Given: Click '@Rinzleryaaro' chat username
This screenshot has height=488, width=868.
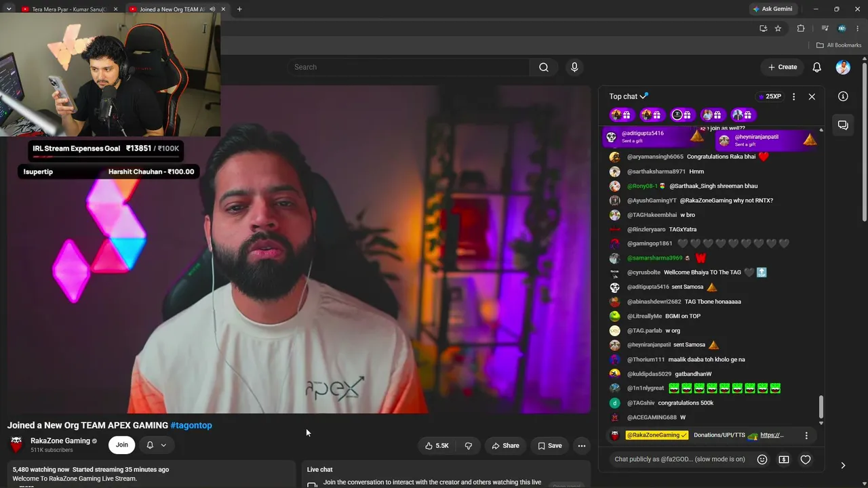Looking at the screenshot, I should (x=646, y=230).
